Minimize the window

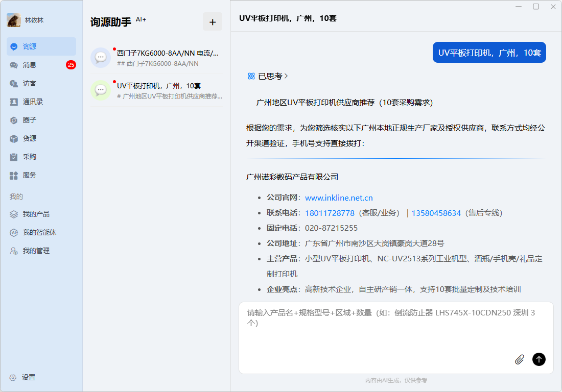tap(519, 7)
